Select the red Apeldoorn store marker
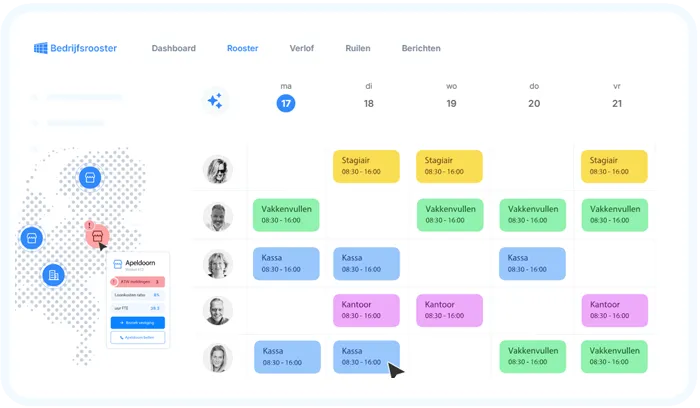 [96, 236]
